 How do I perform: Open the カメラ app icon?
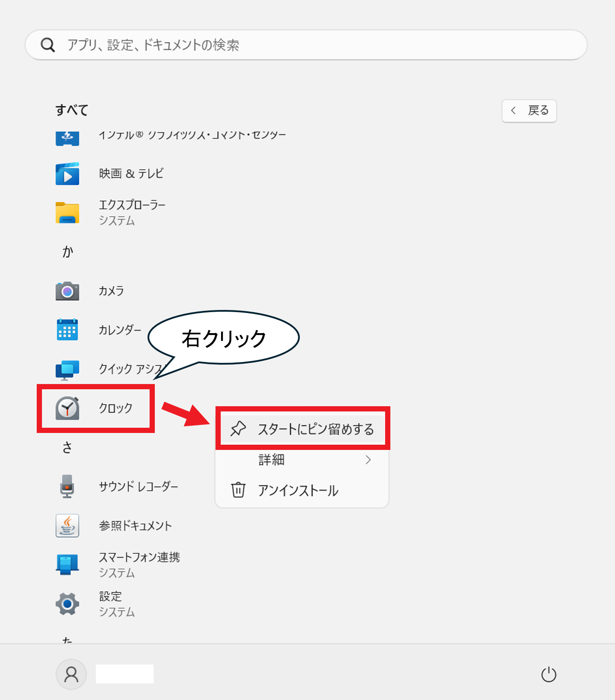click(x=67, y=291)
